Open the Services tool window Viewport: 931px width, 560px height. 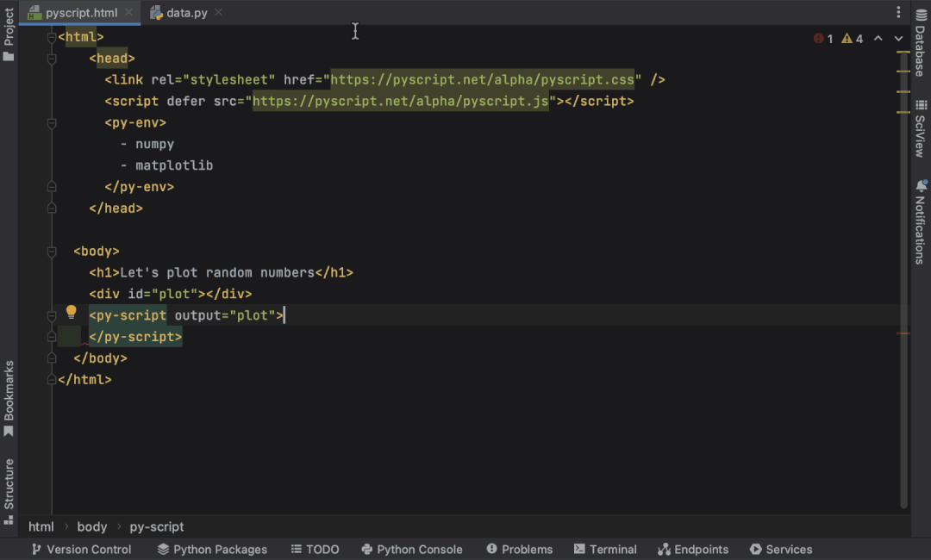[x=781, y=549]
